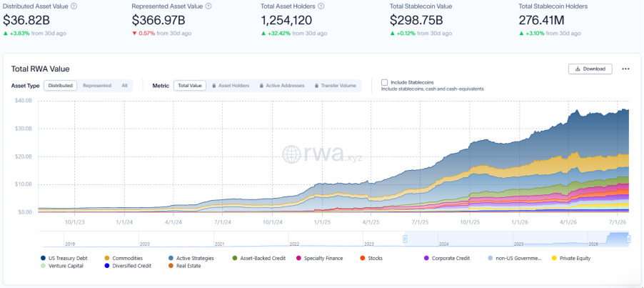644x288 pixels.
Task: Click the info icon beside Total Asset Holders
Action: pyautogui.click(x=321, y=6)
